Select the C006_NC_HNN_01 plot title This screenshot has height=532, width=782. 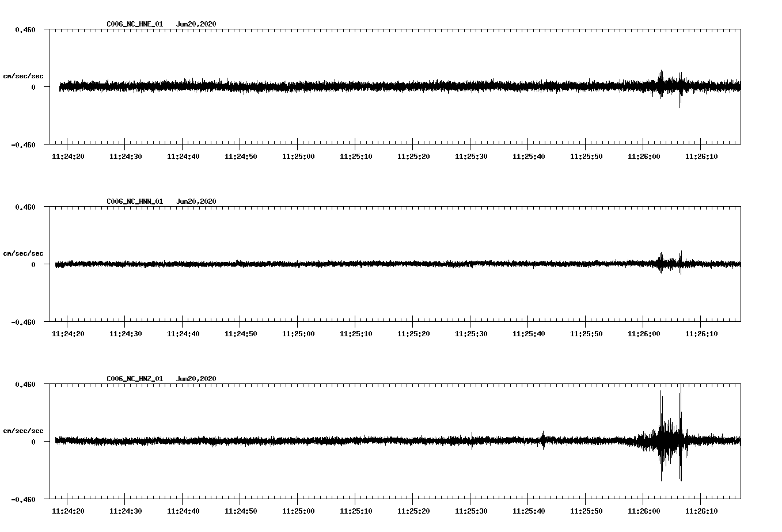coord(135,202)
